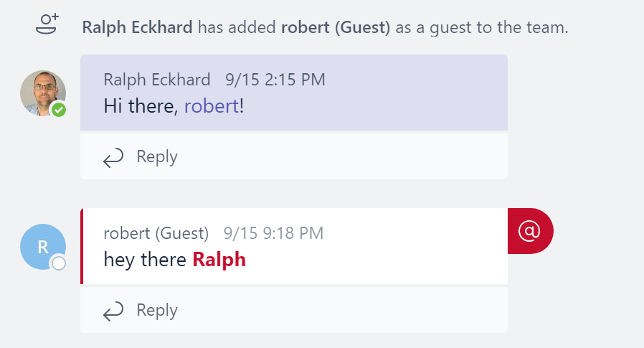Screen dimensions: 644x348
Task: Open robert's blue R avatar
Action: point(43,247)
